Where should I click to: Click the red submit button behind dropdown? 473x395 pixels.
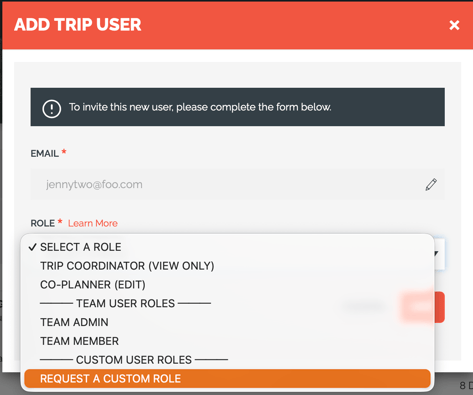click(423, 307)
